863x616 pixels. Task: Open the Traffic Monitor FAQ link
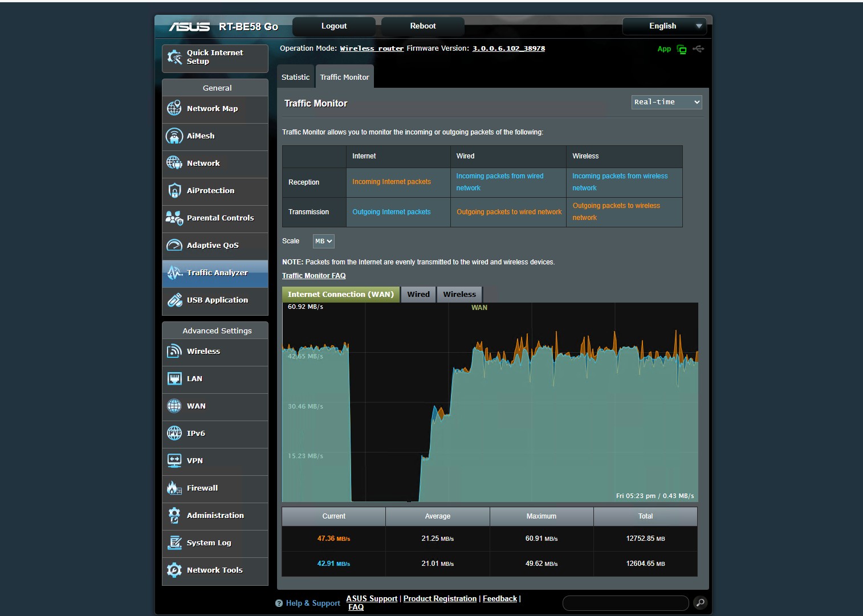pyautogui.click(x=314, y=276)
